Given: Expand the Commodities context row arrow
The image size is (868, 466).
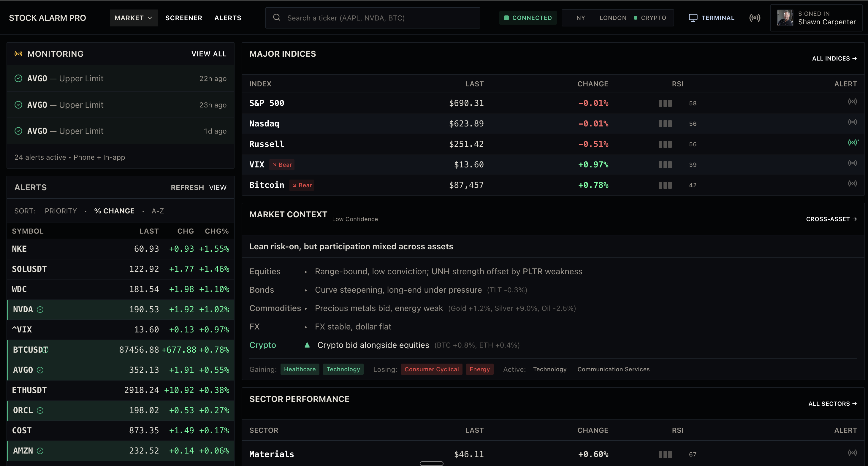Looking at the screenshot, I should (306, 309).
